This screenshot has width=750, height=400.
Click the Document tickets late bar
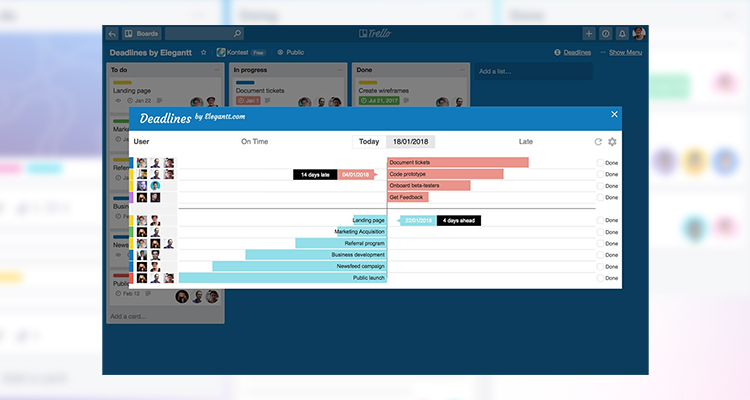(458, 162)
